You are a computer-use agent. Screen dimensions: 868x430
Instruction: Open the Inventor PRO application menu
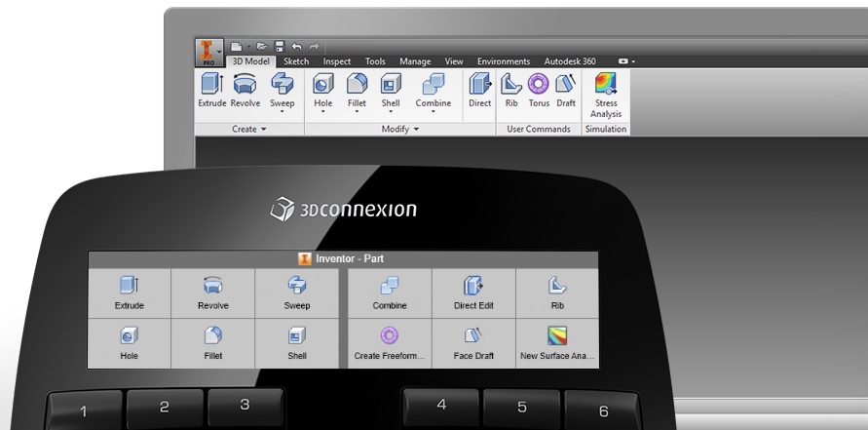[x=209, y=53]
